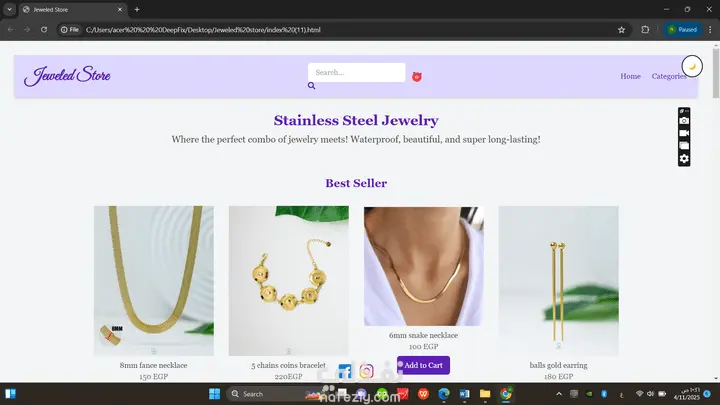720x405 pixels.
Task: Open the tab search dropdown arrow
Action: point(9,9)
